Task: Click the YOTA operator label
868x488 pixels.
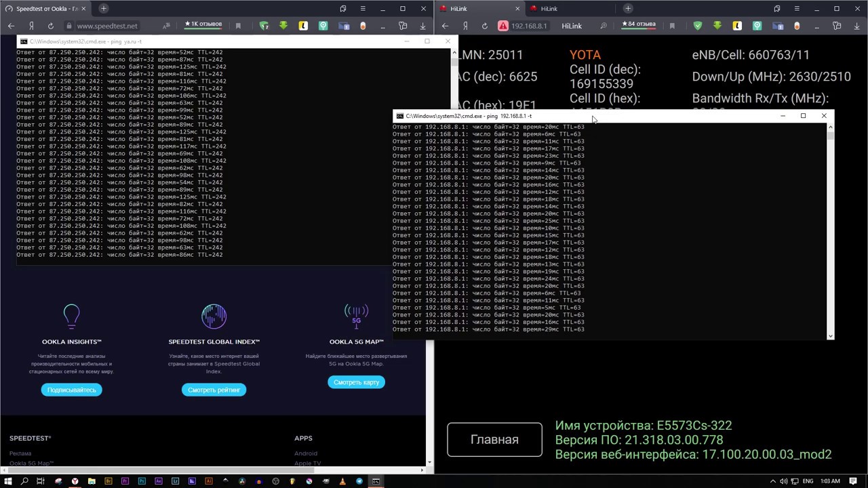Action: pos(585,55)
